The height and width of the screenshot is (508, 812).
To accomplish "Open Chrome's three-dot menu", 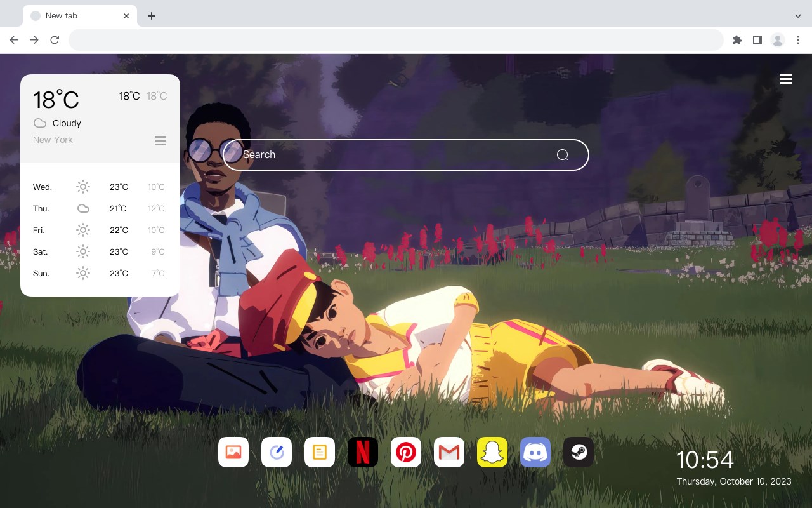I will 798,40.
